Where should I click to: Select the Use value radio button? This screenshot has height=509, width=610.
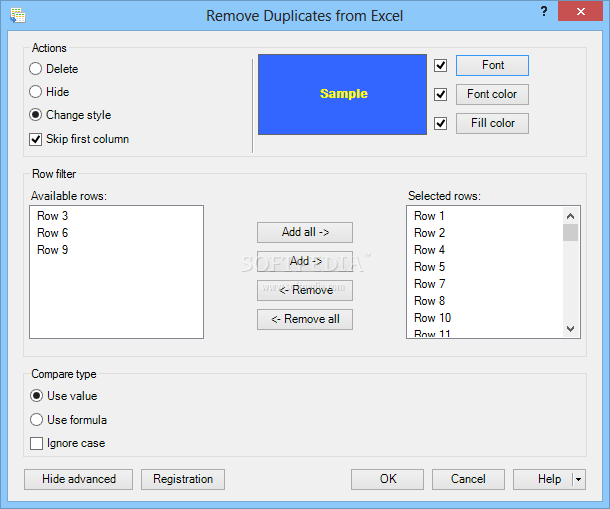36,396
